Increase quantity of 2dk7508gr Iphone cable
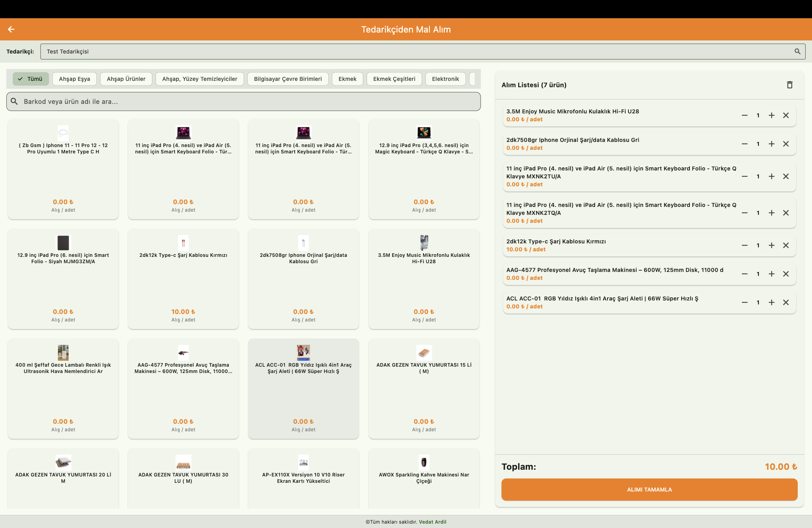The height and width of the screenshot is (528, 812). [772, 144]
